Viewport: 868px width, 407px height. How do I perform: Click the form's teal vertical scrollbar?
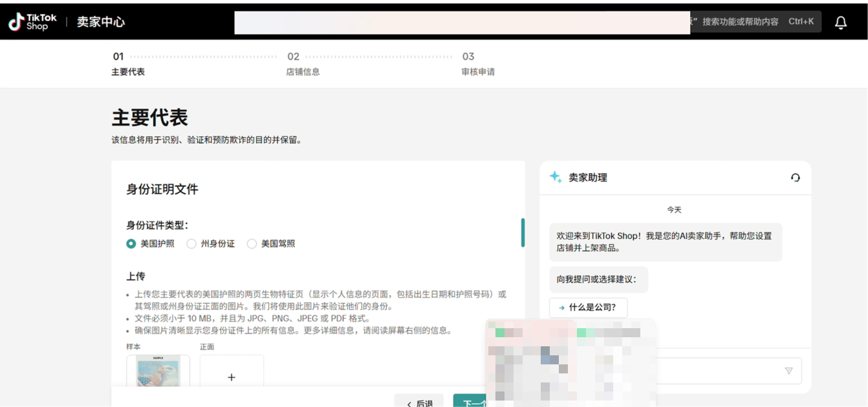coord(523,233)
